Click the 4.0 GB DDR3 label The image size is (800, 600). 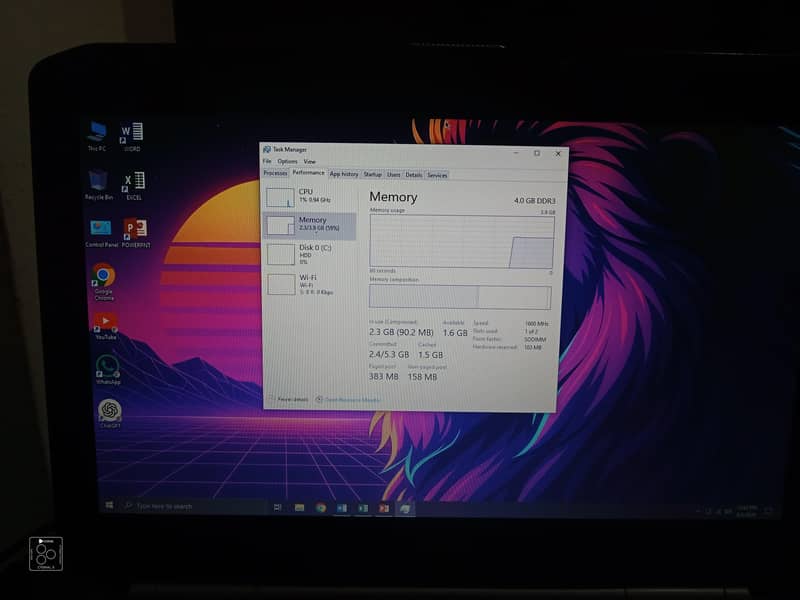point(535,201)
